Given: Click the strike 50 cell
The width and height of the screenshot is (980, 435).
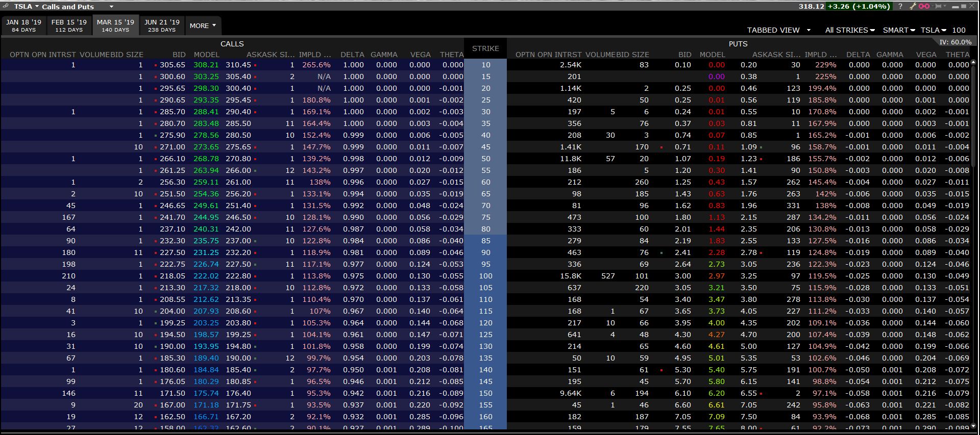Looking at the screenshot, I should click(485, 159).
